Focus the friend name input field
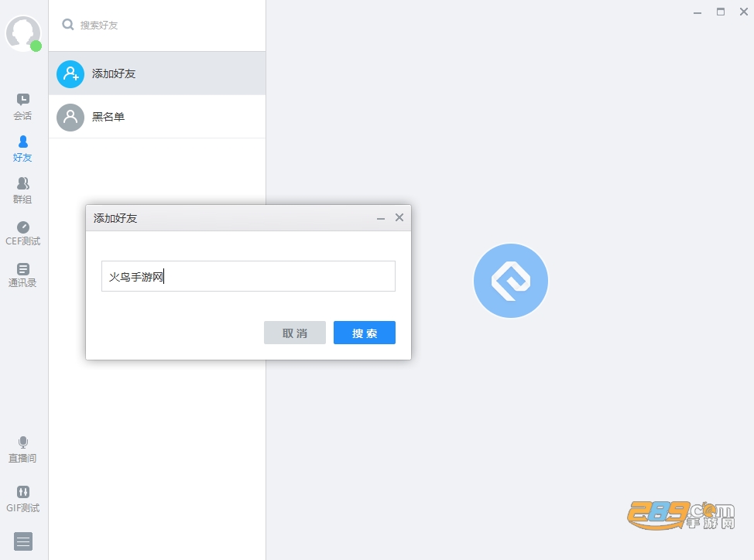The image size is (754, 560). [x=248, y=276]
